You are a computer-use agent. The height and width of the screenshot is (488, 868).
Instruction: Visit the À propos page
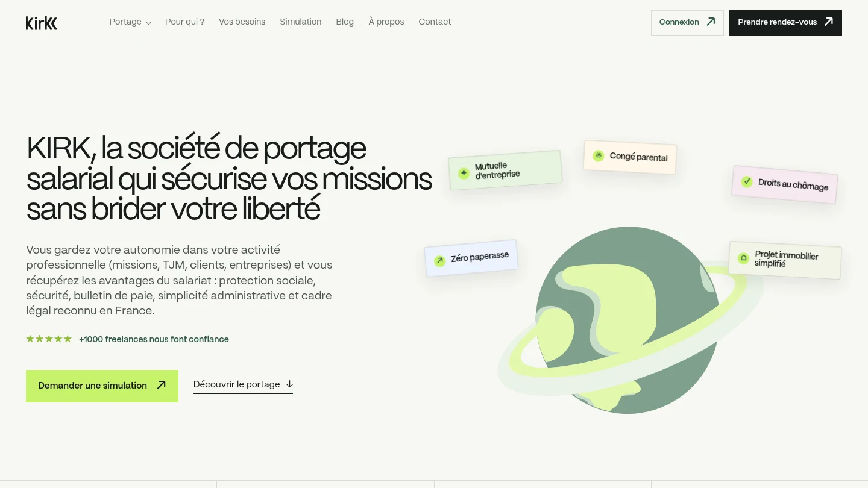(x=386, y=22)
